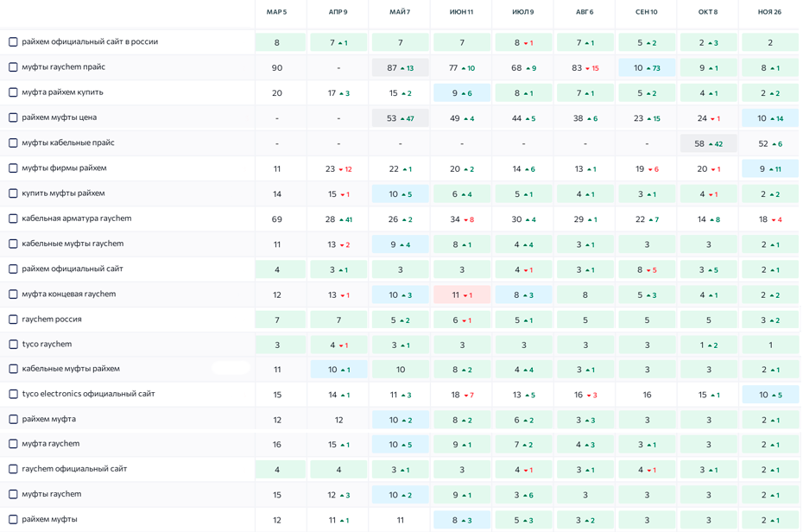Select МАЙ 7 cell for райхем муфты цена

pos(400,118)
